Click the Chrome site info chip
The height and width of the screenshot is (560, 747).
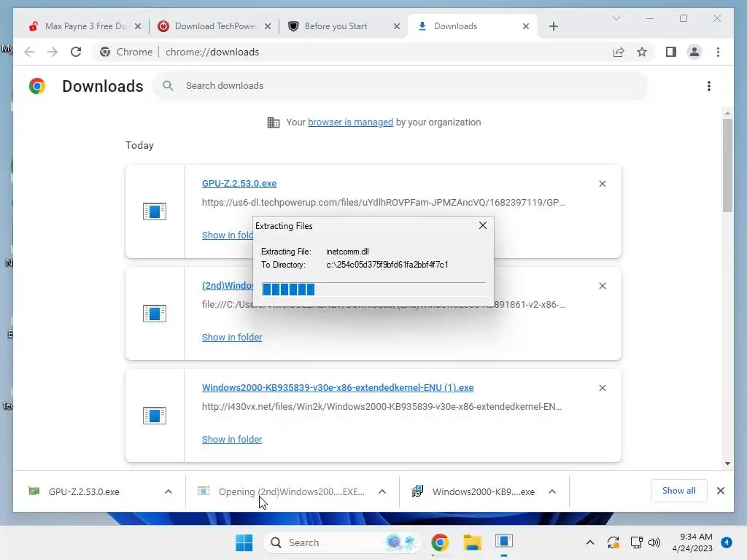pos(125,52)
